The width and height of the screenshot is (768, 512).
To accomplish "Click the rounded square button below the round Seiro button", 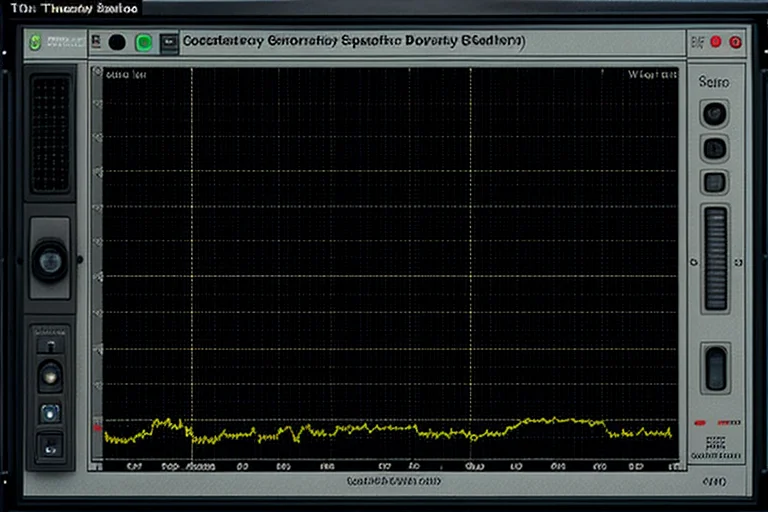I will 715,149.
